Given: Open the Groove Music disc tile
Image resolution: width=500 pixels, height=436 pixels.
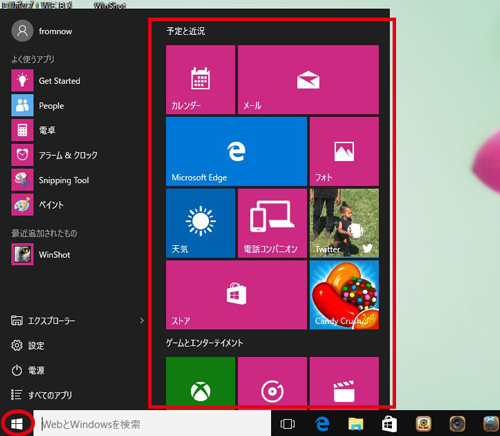Looking at the screenshot, I should click(x=272, y=383).
